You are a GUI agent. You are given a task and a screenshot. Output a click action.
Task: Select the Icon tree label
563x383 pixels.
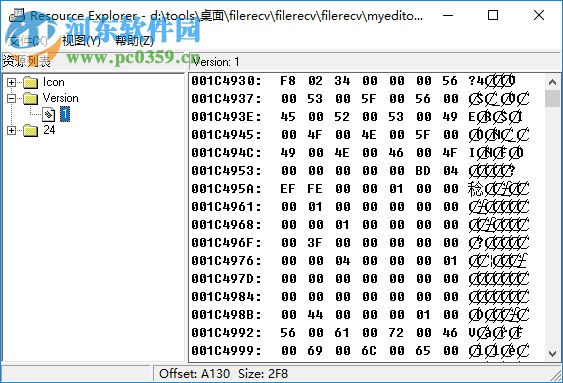pyautogui.click(x=54, y=82)
